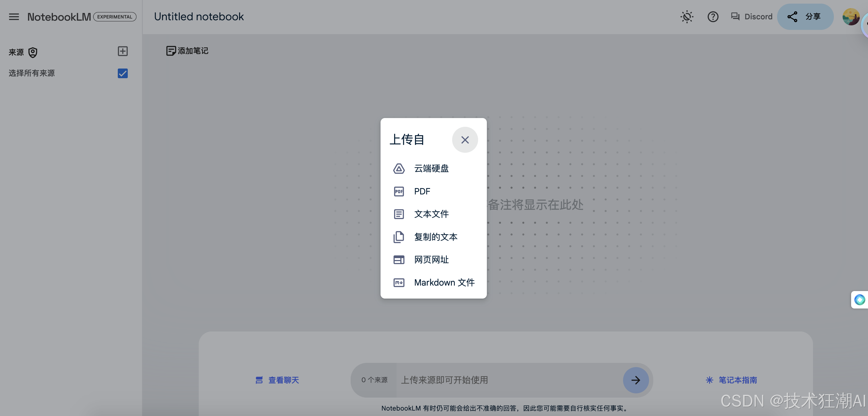Click the send arrow button
This screenshot has width=868, height=416.
635,380
